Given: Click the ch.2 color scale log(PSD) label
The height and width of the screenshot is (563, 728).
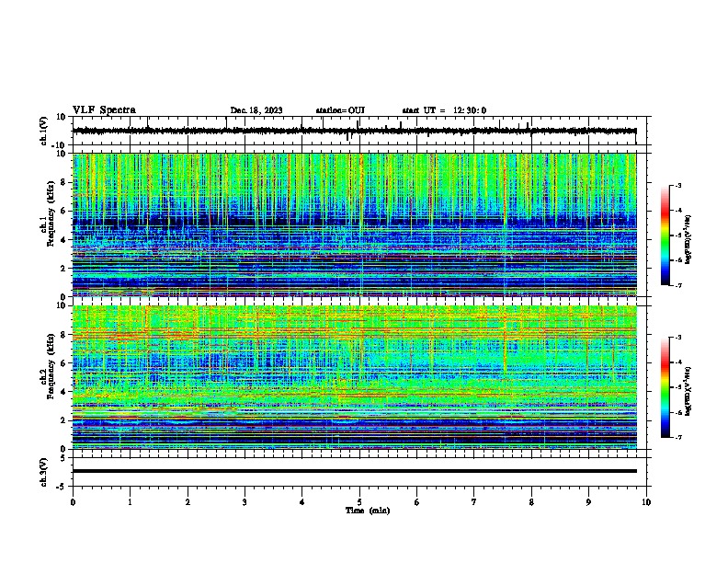Looking at the screenshot, I should 688,391.
